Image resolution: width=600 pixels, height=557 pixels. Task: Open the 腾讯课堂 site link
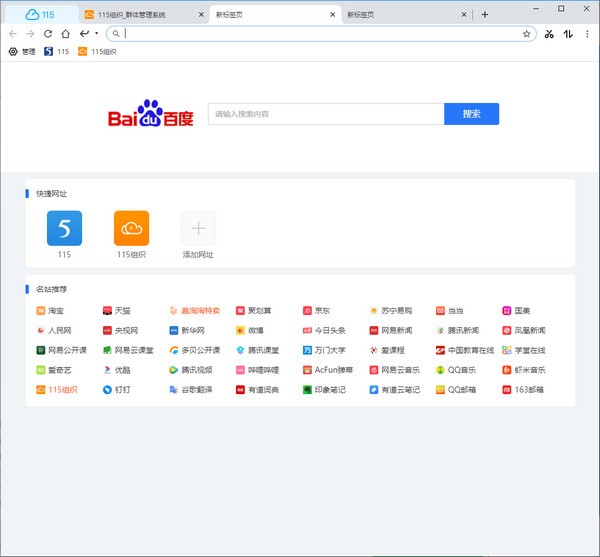pyautogui.click(x=258, y=350)
